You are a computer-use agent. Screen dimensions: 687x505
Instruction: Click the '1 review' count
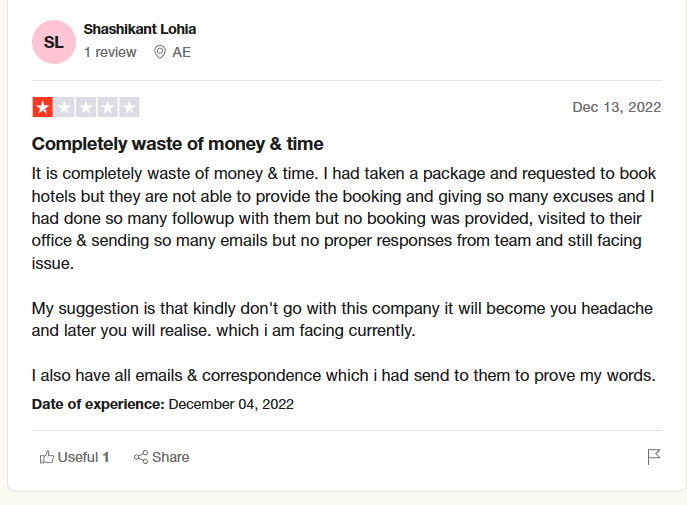pos(110,52)
